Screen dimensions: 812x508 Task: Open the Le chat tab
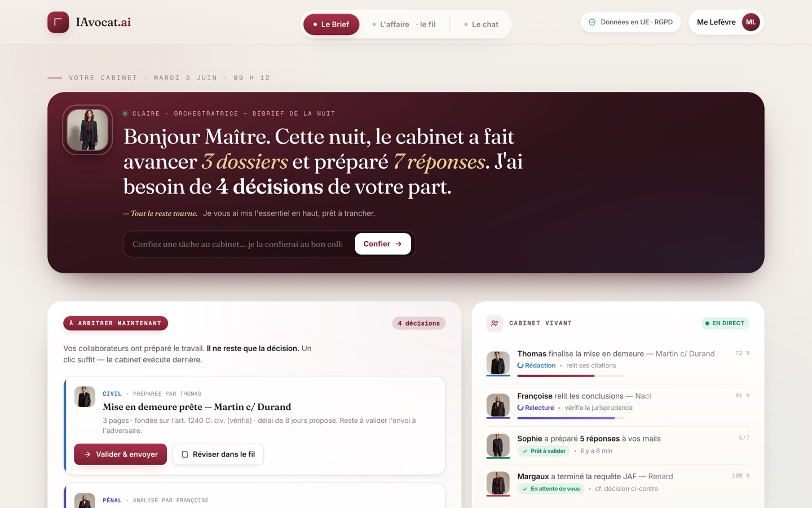pos(481,24)
